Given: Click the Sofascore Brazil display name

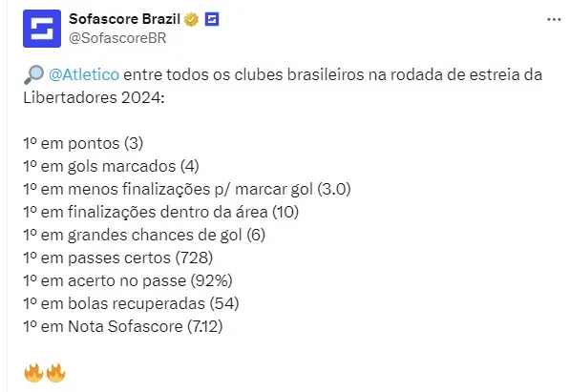Looking at the screenshot, I should click(x=125, y=19).
